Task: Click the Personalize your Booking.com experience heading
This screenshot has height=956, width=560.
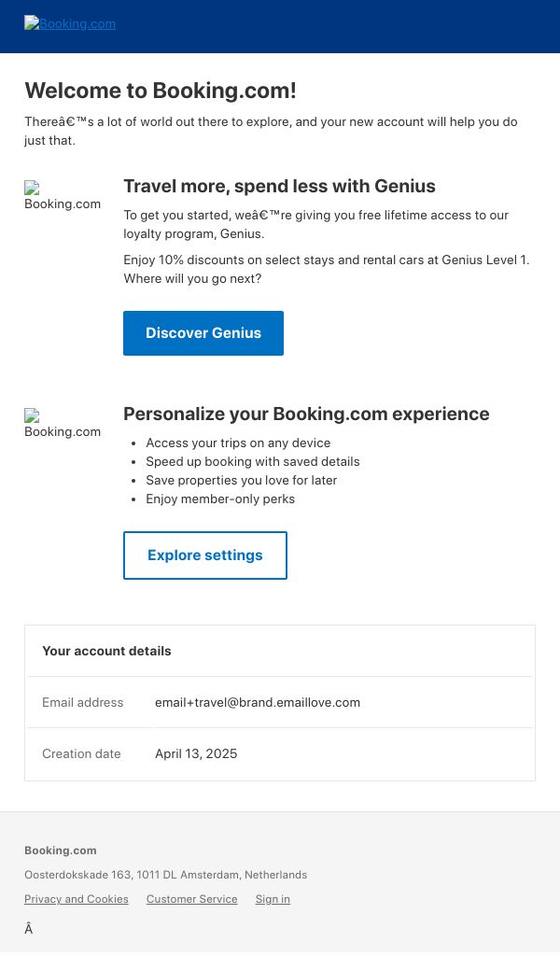Action: click(306, 414)
